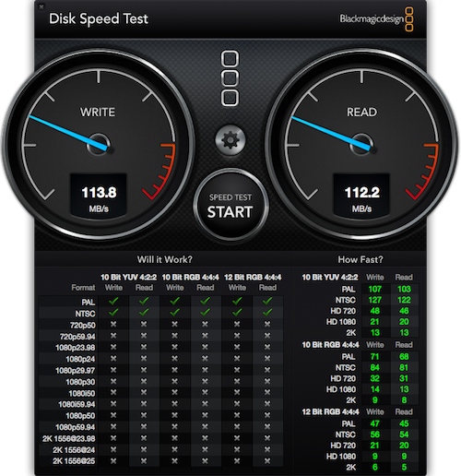Click the PAL format row label
The height and width of the screenshot is (476, 461).
[x=89, y=303]
